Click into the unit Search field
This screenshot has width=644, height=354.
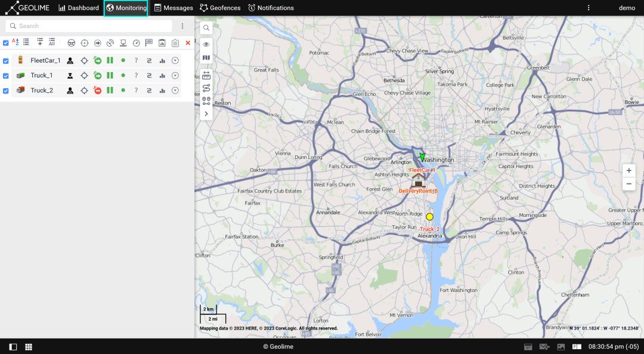pos(89,26)
